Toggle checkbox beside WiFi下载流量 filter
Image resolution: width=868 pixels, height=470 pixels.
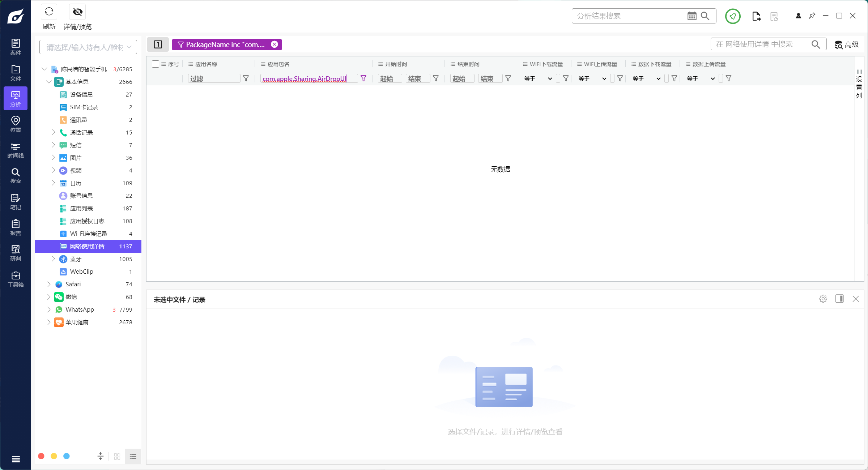558,78
